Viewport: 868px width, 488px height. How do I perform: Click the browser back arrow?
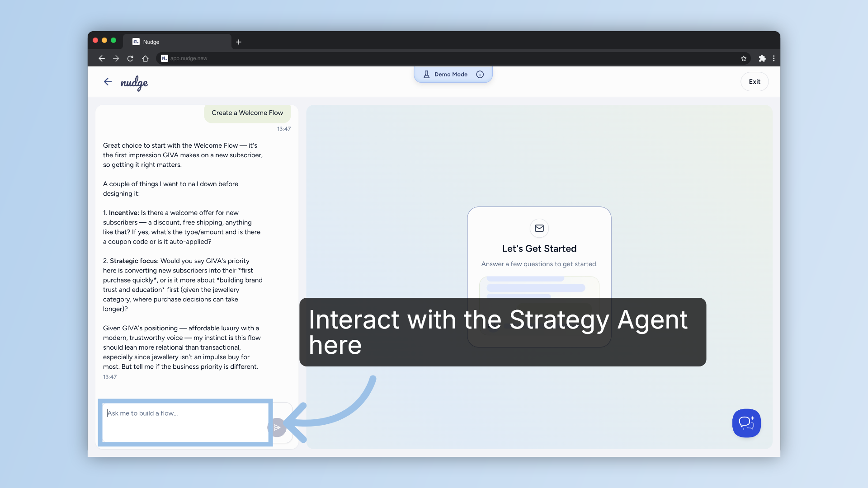[102, 58]
